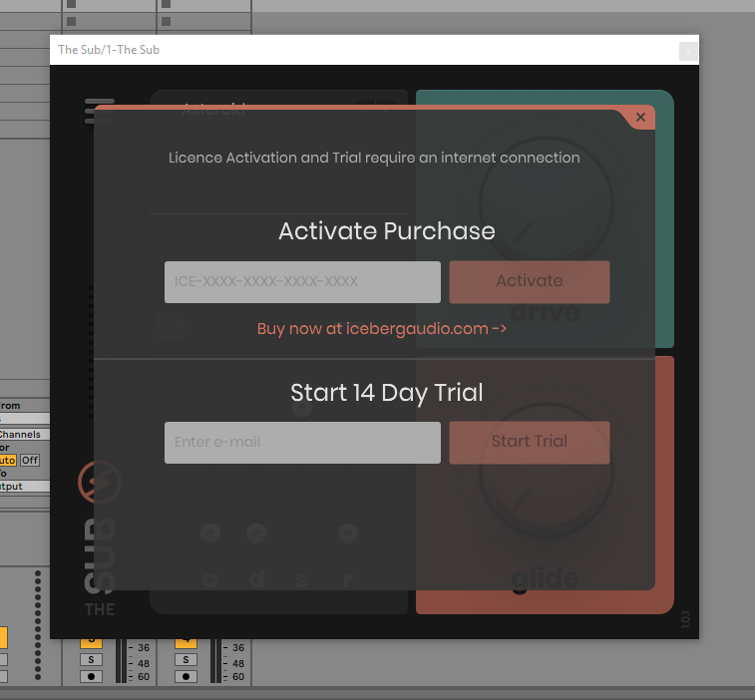This screenshot has height=700, width=755.
Task: Arm recording on the right visible track
Action: (x=186, y=676)
